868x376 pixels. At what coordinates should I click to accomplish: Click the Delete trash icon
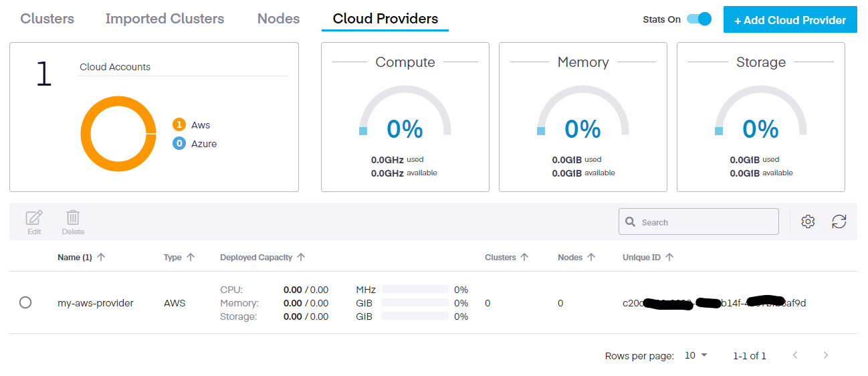[73, 218]
